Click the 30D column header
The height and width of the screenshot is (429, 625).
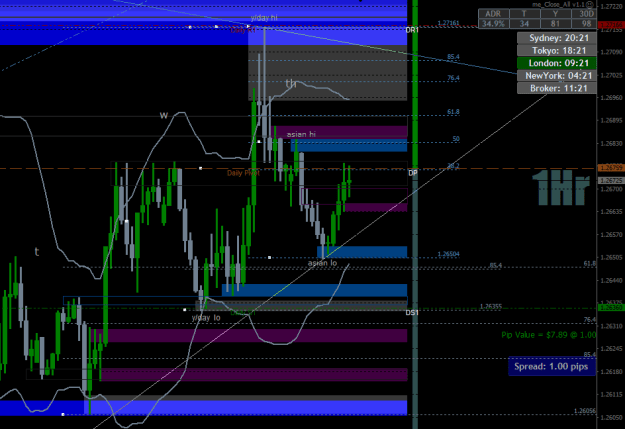point(586,14)
